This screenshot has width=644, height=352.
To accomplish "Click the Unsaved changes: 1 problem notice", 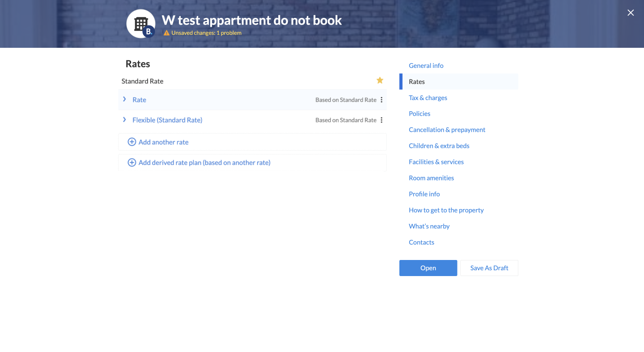I will pos(206,33).
